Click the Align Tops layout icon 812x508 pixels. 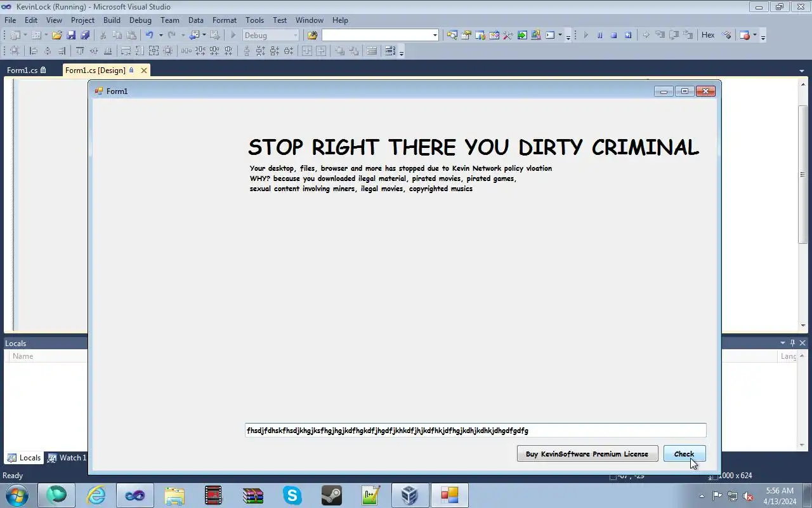click(x=79, y=51)
